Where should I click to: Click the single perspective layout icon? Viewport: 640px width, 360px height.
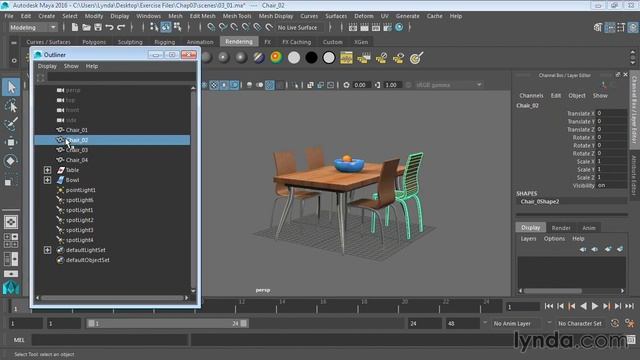[11, 222]
